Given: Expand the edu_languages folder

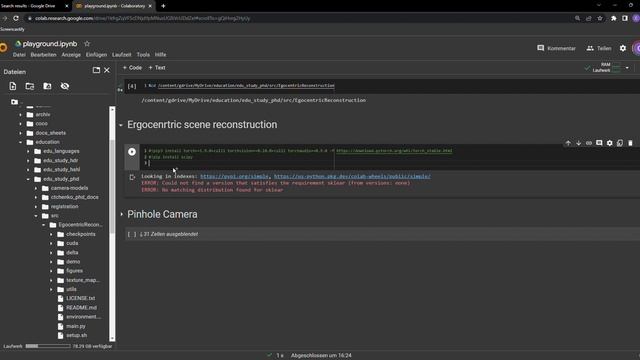Looking at the screenshot, I should [x=28, y=151].
